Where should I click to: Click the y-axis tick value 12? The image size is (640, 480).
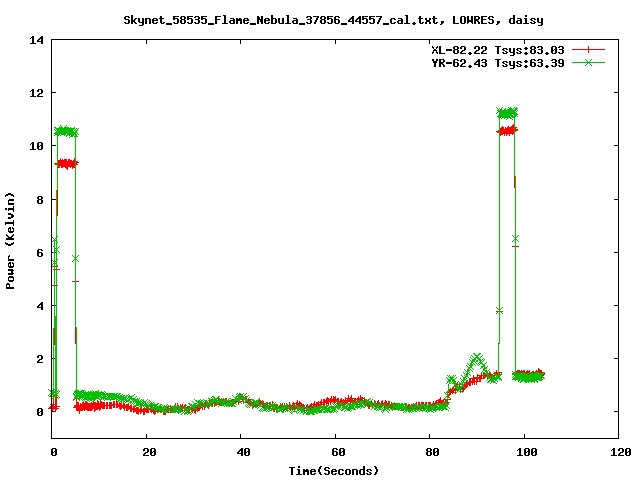click(36, 93)
